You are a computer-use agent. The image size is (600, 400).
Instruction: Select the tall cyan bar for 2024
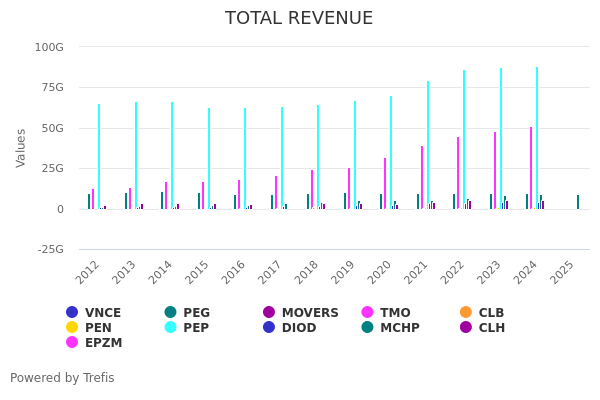click(x=537, y=138)
